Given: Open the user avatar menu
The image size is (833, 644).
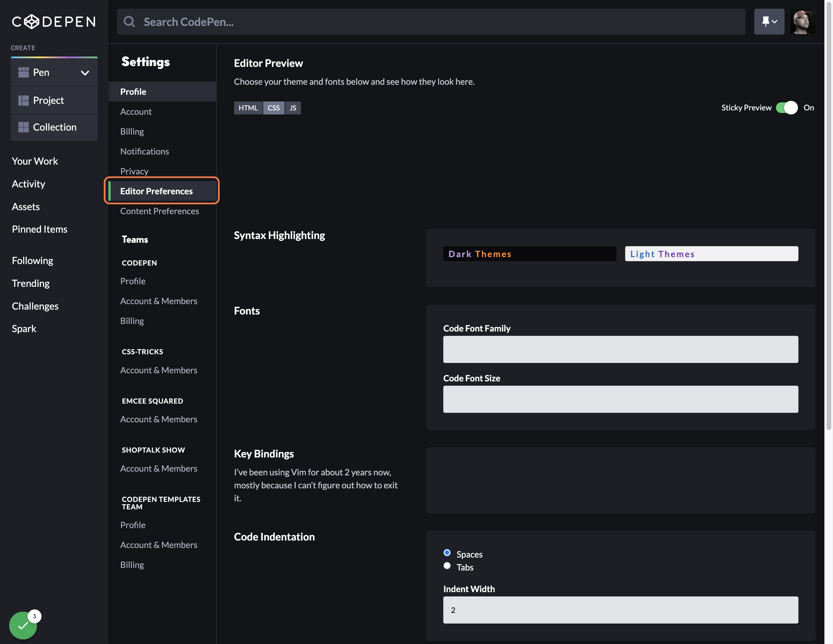Looking at the screenshot, I should (802, 22).
